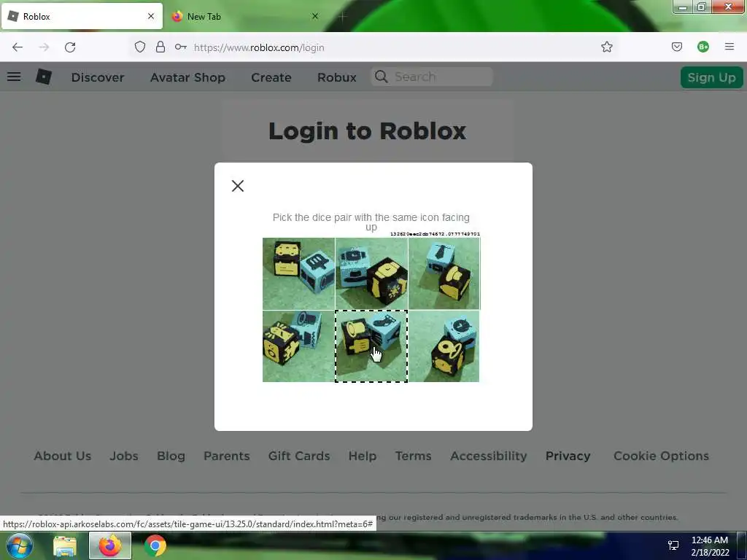The width and height of the screenshot is (747, 560).
Task: Open the Pocket save icon
Action: pyautogui.click(x=676, y=47)
